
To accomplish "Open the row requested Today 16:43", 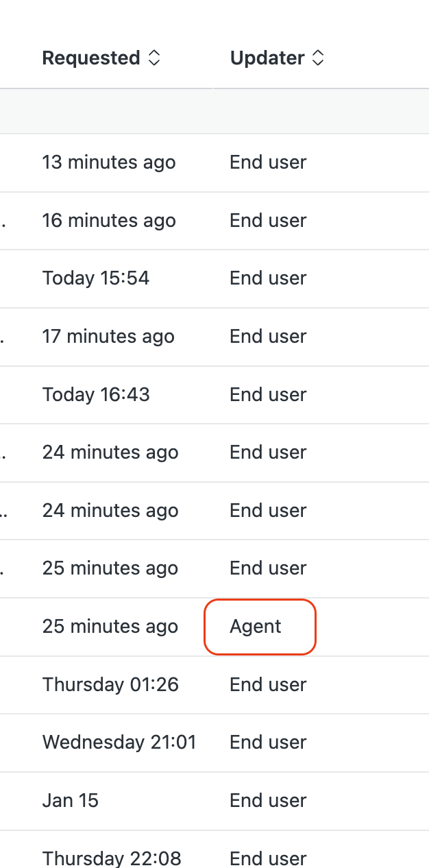I will click(x=96, y=394).
